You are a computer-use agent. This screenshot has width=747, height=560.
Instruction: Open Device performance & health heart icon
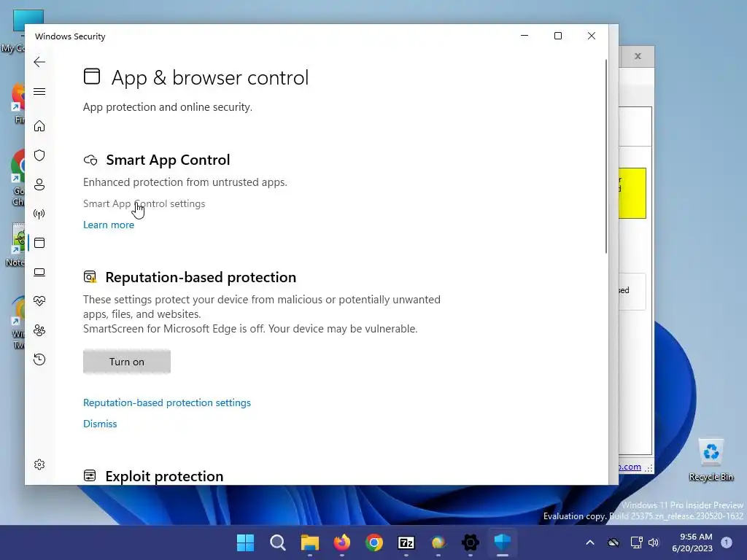(x=39, y=301)
